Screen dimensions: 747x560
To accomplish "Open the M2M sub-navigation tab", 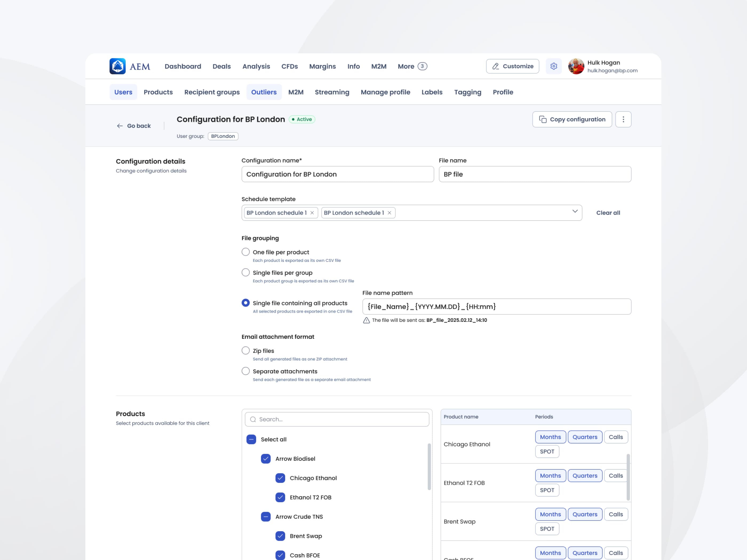I will (296, 92).
